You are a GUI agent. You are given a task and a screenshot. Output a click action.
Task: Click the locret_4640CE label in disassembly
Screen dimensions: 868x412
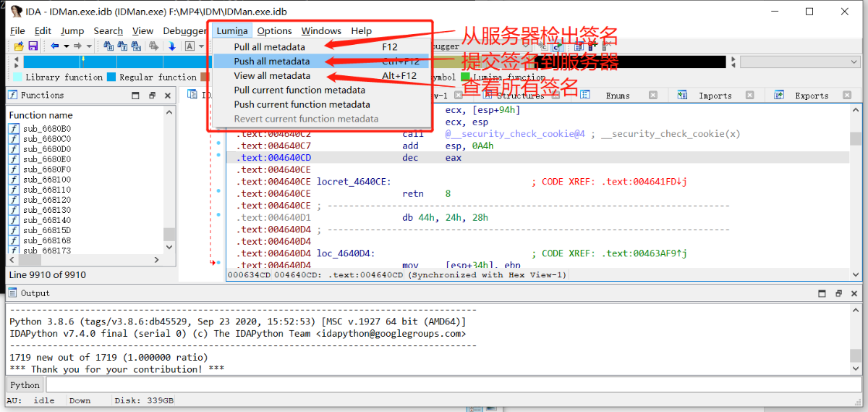tap(354, 182)
